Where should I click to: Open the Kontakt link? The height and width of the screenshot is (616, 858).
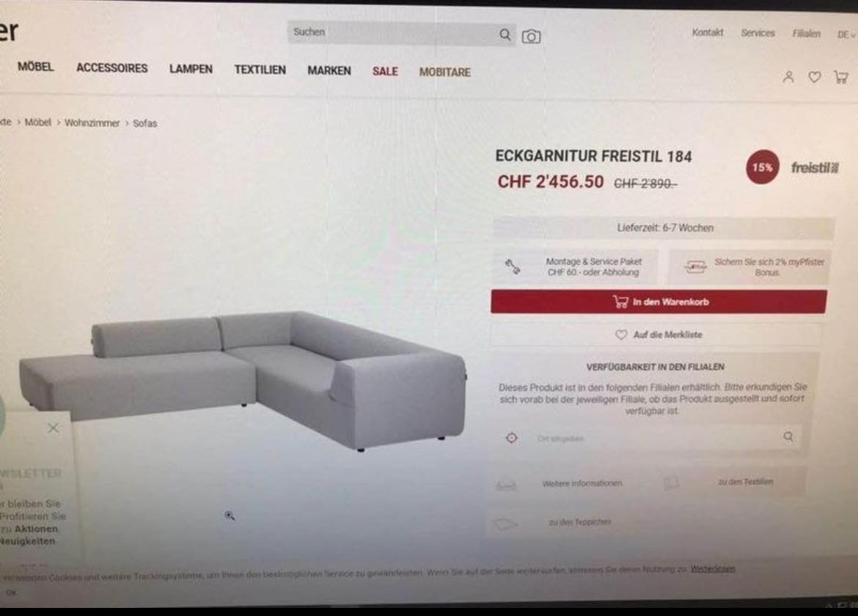pos(708,33)
